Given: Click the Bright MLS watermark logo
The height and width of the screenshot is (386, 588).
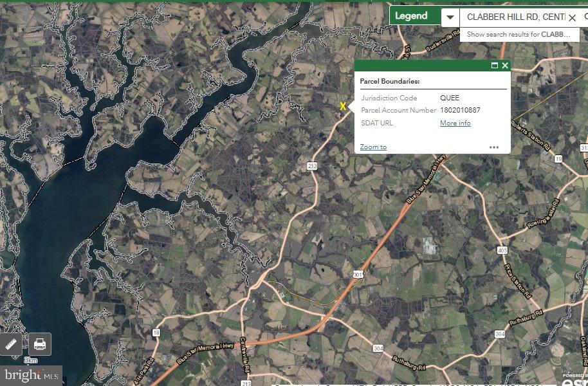Looking at the screenshot, I should 31,375.
